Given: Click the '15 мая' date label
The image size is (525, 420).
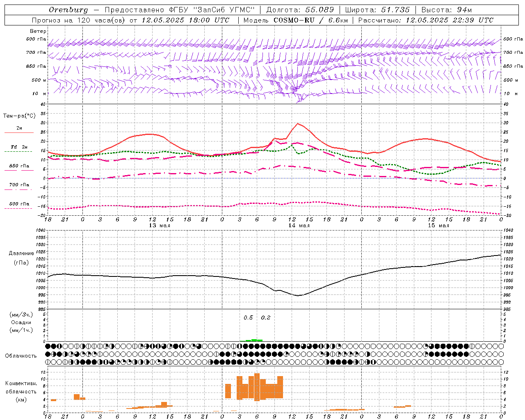Looking at the screenshot, I should [x=438, y=225].
